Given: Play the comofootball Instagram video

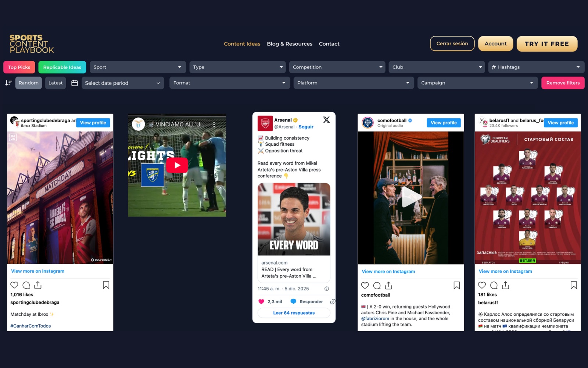Looking at the screenshot, I should click(x=411, y=197).
